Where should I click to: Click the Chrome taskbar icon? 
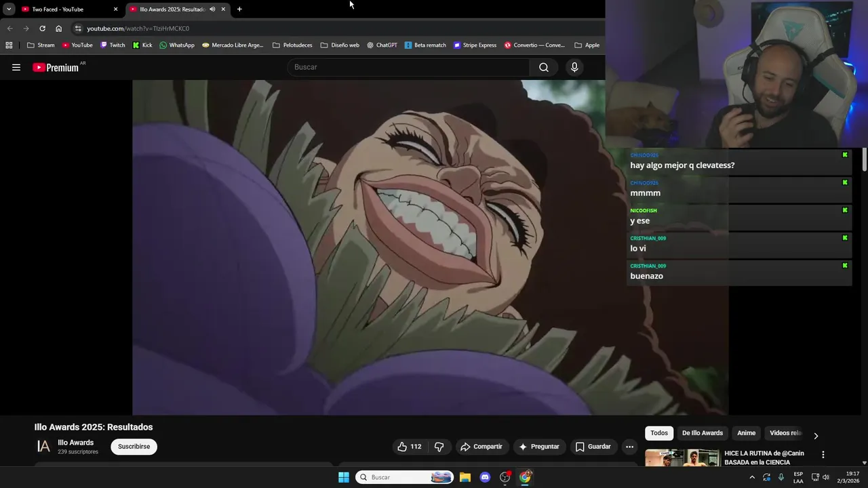tap(525, 477)
